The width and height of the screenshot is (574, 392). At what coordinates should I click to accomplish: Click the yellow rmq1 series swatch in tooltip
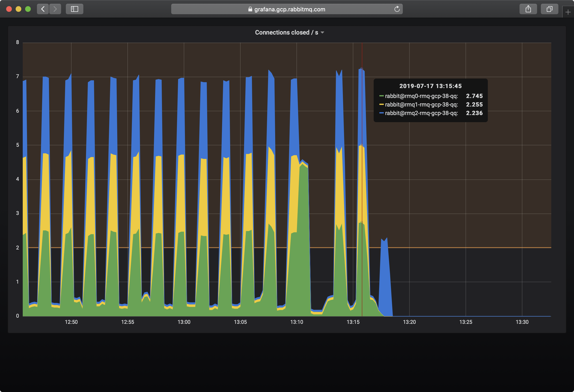click(381, 105)
